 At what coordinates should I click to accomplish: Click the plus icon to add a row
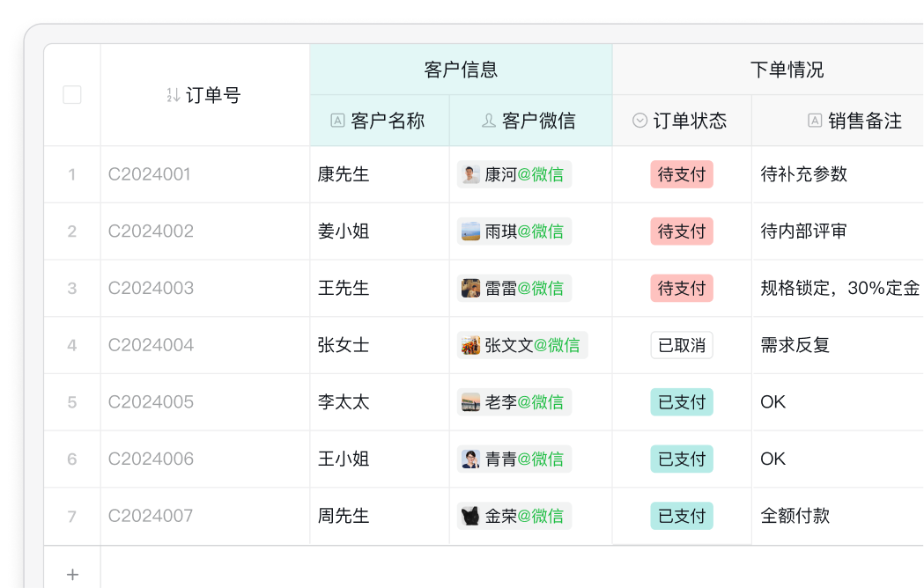72,575
